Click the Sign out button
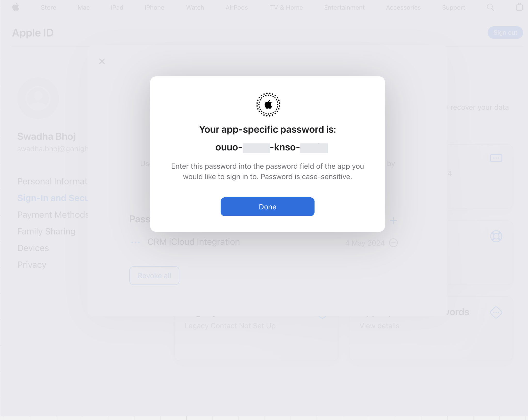528x420 pixels. coord(505,33)
